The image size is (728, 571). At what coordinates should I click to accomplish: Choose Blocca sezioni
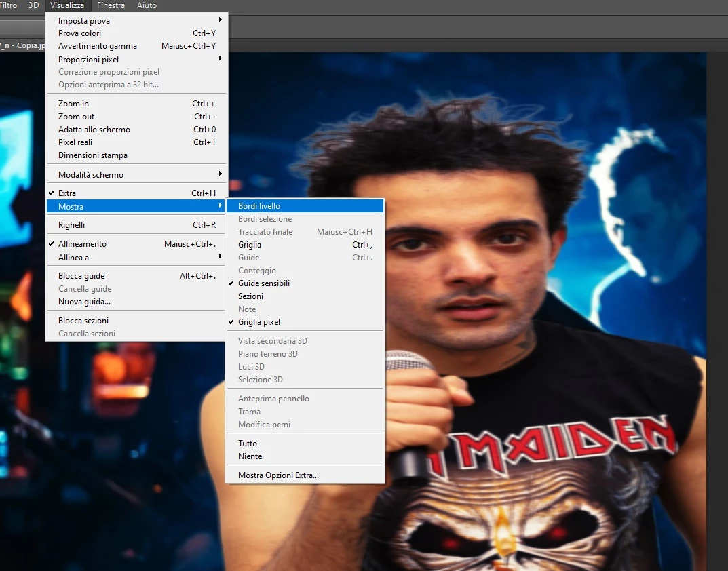(x=137, y=321)
